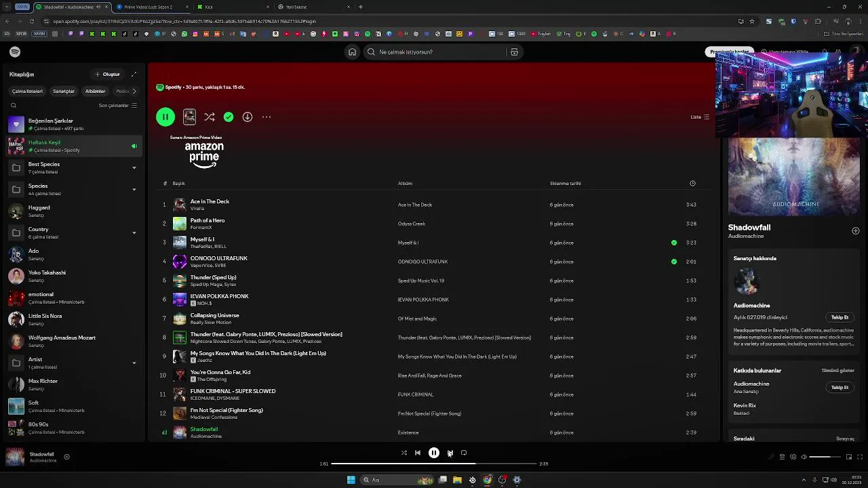The image size is (868, 488).
Task: Filter library by Albümler
Action: (x=95, y=91)
